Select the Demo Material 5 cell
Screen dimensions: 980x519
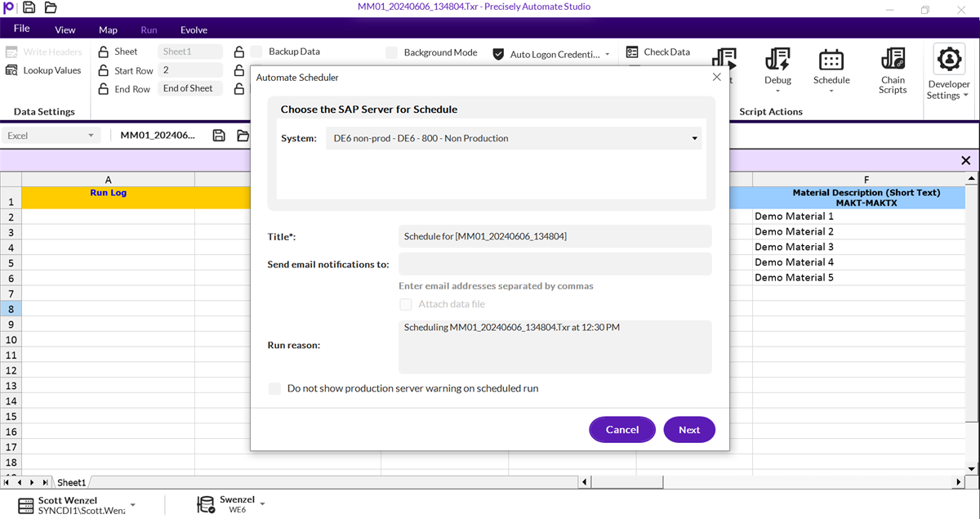click(x=859, y=278)
